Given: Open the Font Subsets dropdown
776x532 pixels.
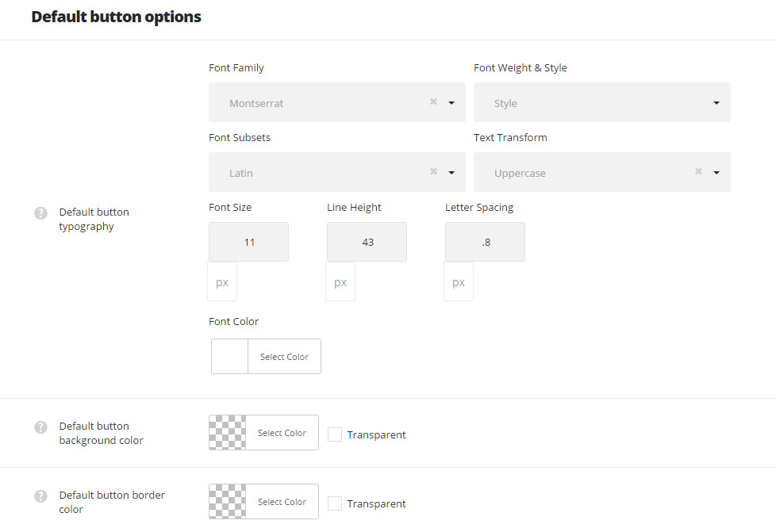Looking at the screenshot, I should click(451, 173).
